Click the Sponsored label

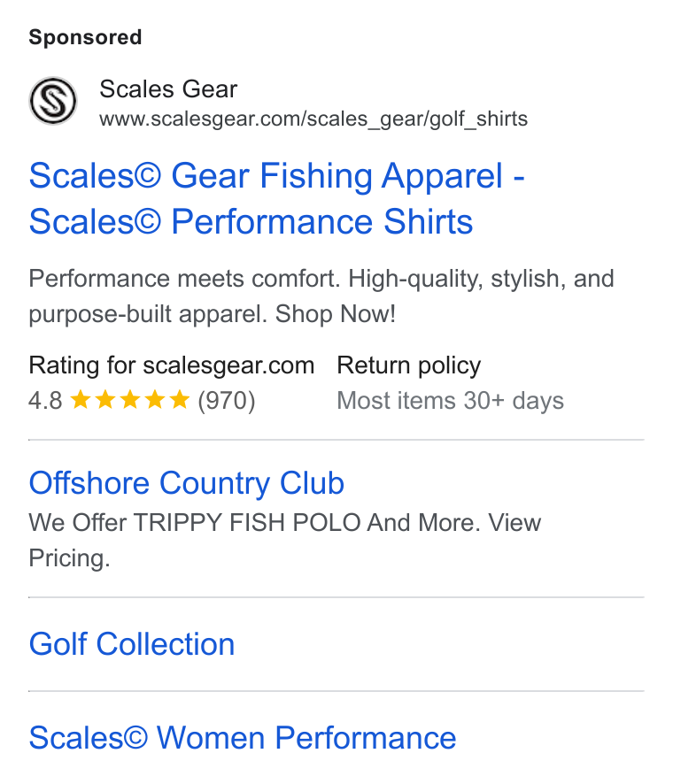pyautogui.click(x=86, y=37)
